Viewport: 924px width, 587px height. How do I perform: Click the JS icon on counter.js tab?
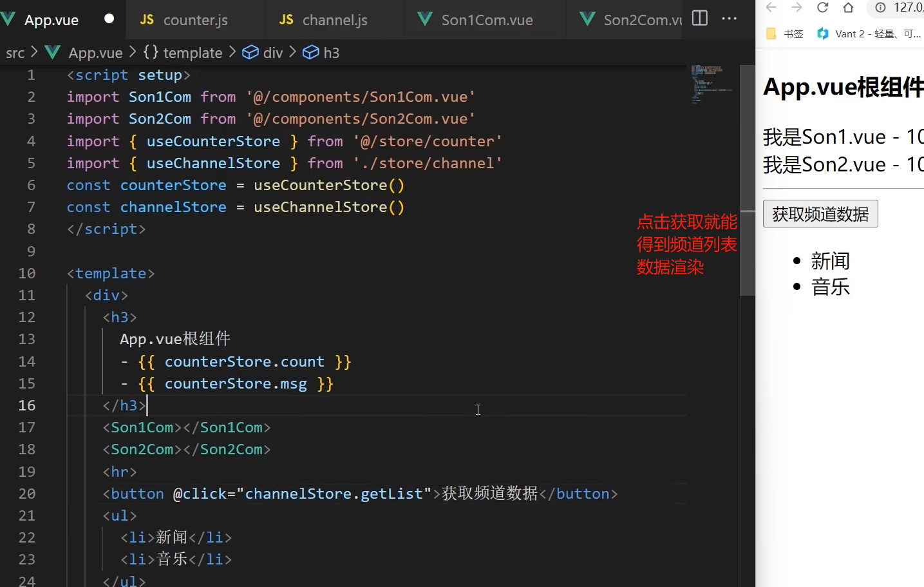coord(147,19)
